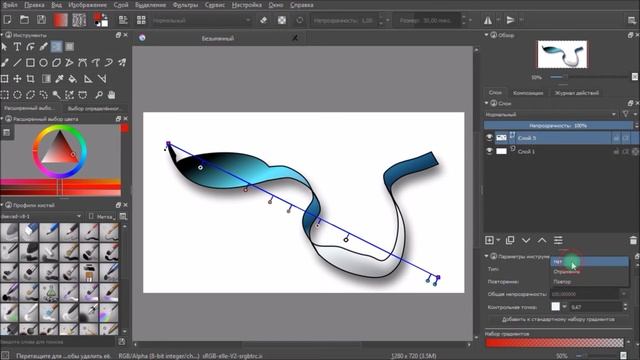Move the layer up with arrow
The width and height of the screenshot is (640, 360).
point(542,240)
